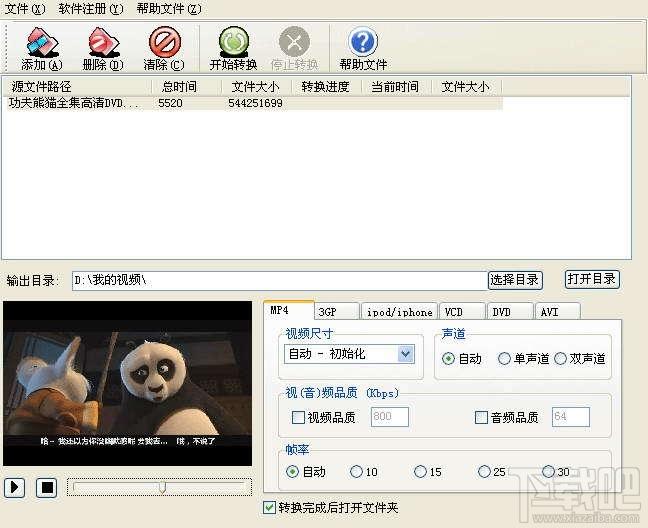Select 双声道 stereo radio button
The height and width of the screenshot is (528, 648).
pos(560,358)
